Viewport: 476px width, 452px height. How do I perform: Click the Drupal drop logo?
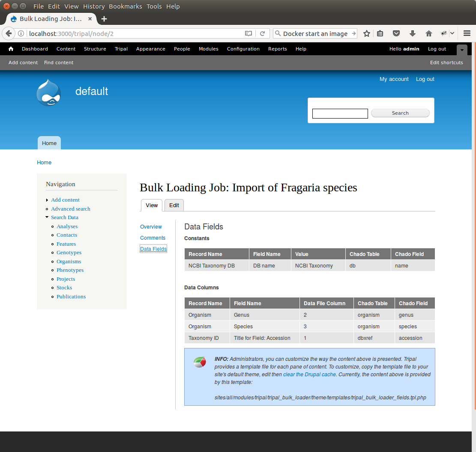[x=49, y=92]
